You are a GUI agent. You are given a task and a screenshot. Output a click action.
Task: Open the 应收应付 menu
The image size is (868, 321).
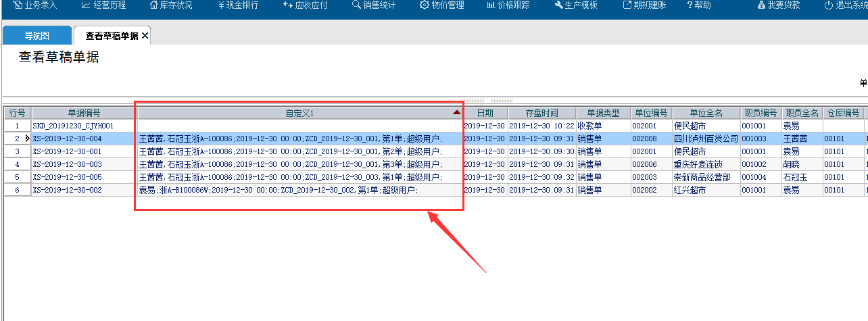[x=306, y=5]
